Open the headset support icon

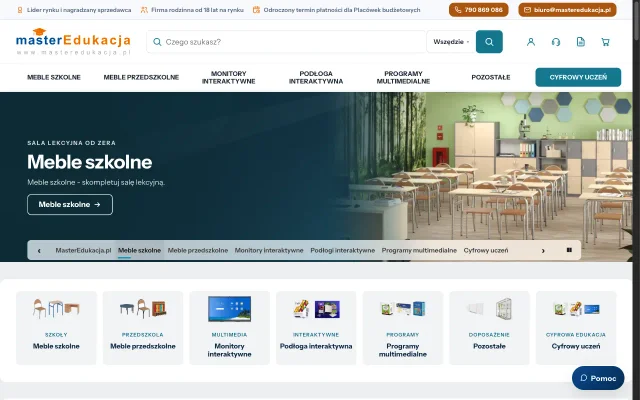(x=556, y=42)
